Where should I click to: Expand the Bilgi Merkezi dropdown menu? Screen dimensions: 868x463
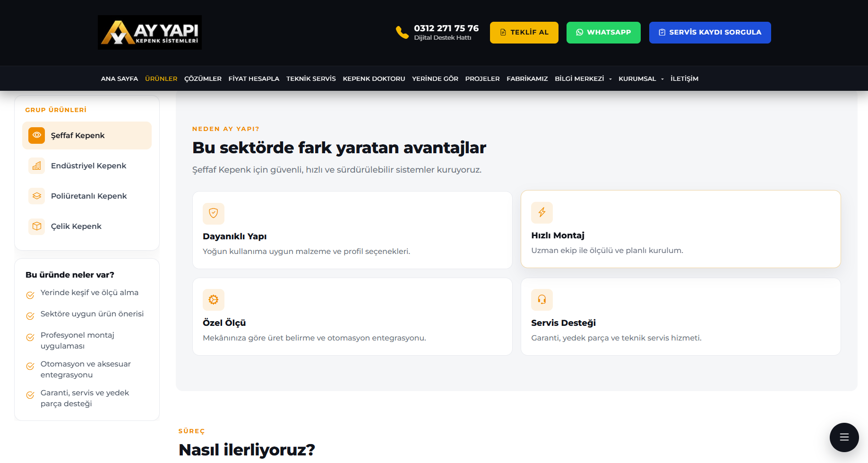583,79
